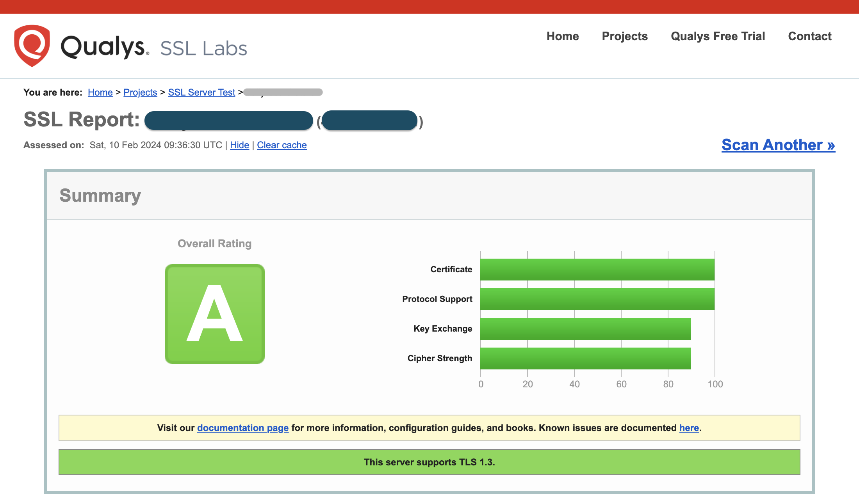Open the Home navigation menu item
This screenshot has width=859, height=504.
[563, 36]
